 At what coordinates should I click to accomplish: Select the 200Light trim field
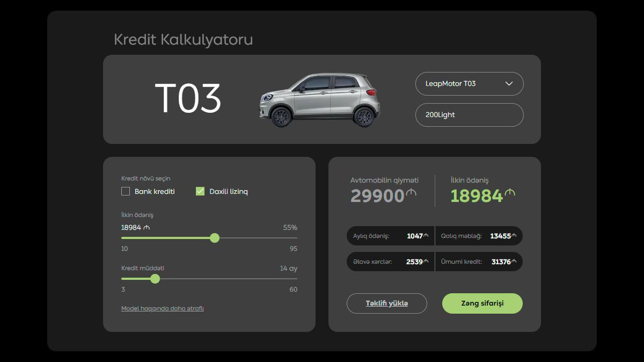469,115
